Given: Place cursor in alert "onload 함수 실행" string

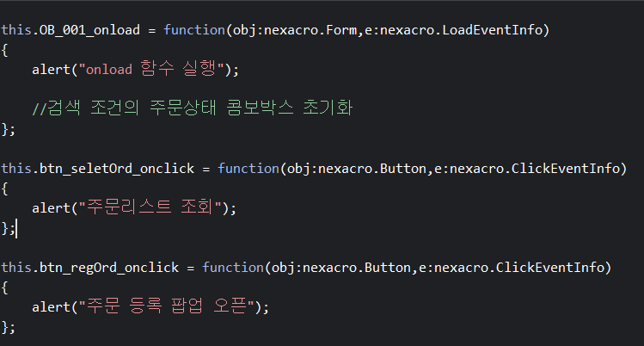Looking at the screenshot, I should click(151, 69).
